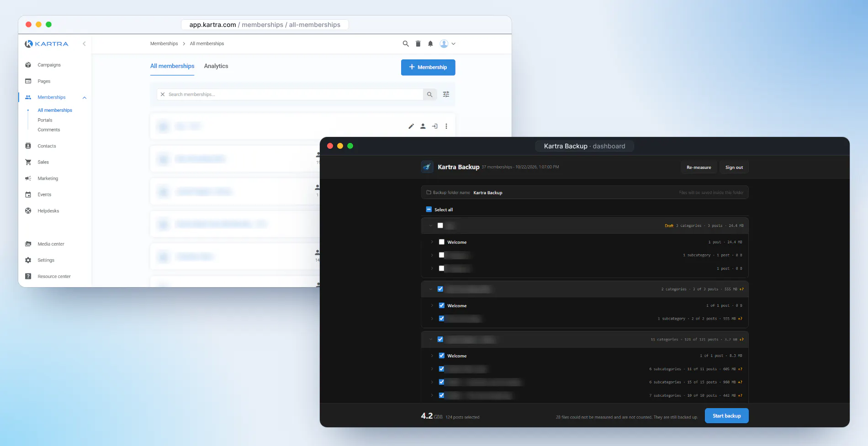This screenshot has height=446, width=868.
Task: Open the trash icon in Kartra header
Action: point(418,44)
